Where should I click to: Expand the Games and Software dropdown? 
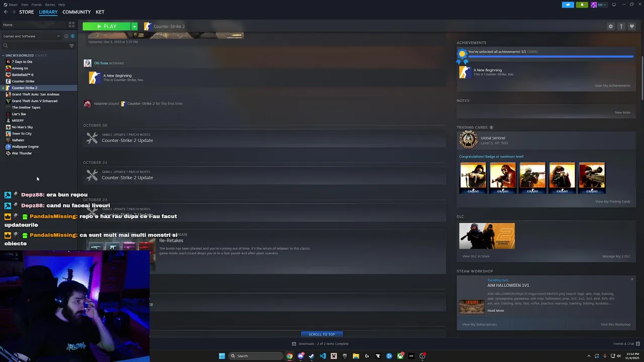click(31, 36)
